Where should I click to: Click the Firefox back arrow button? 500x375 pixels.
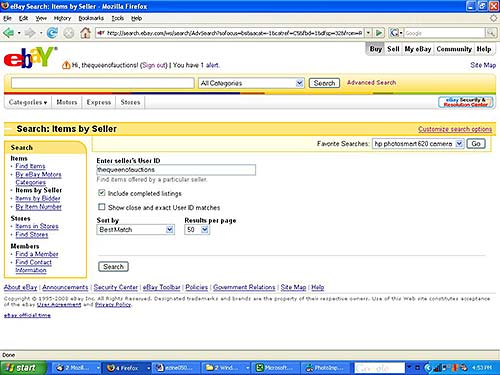(9, 33)
